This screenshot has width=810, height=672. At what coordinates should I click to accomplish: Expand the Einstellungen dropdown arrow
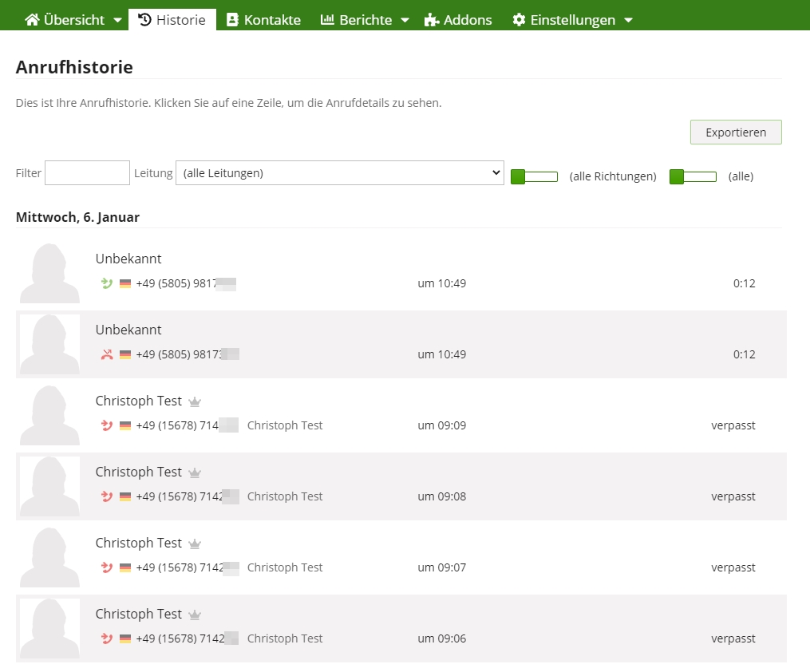click(628, 20)
